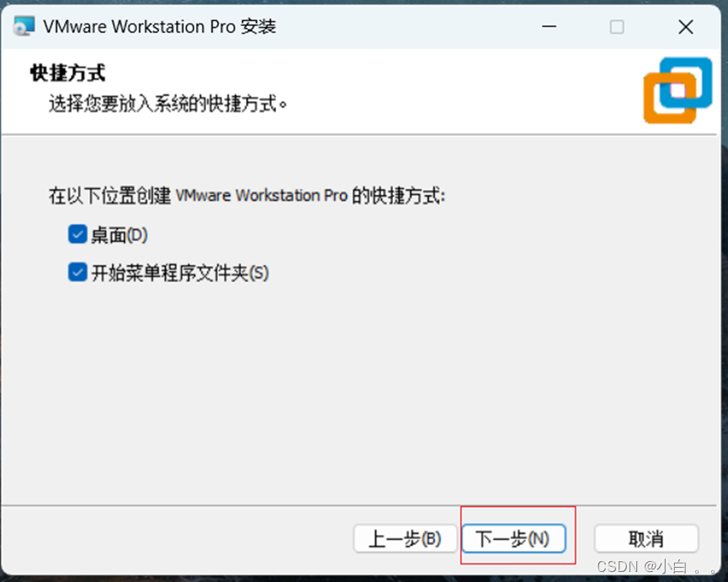Cancel installation with 取消 button
The width and height of the screenshot is (728, 582).
pos(646,538)
